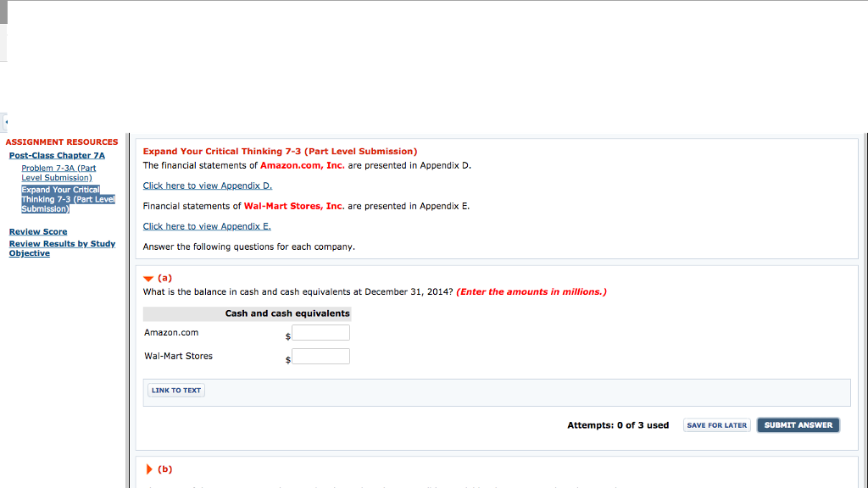
Task: Select Problem 7-3A (Part Level Submission)
Action: point(58,172)
